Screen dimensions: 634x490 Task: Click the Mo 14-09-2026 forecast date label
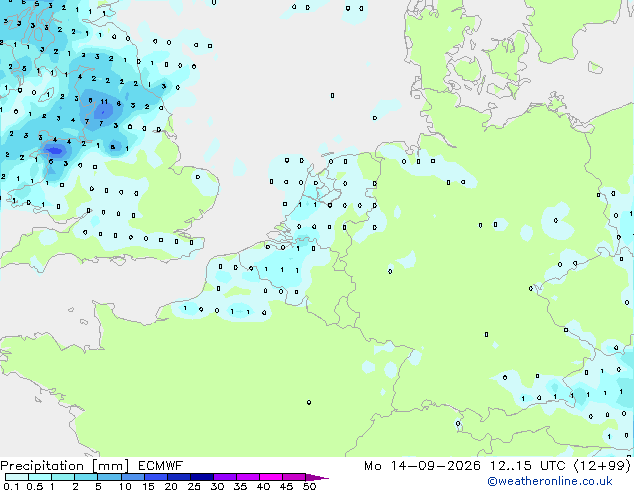click(422, 466)
